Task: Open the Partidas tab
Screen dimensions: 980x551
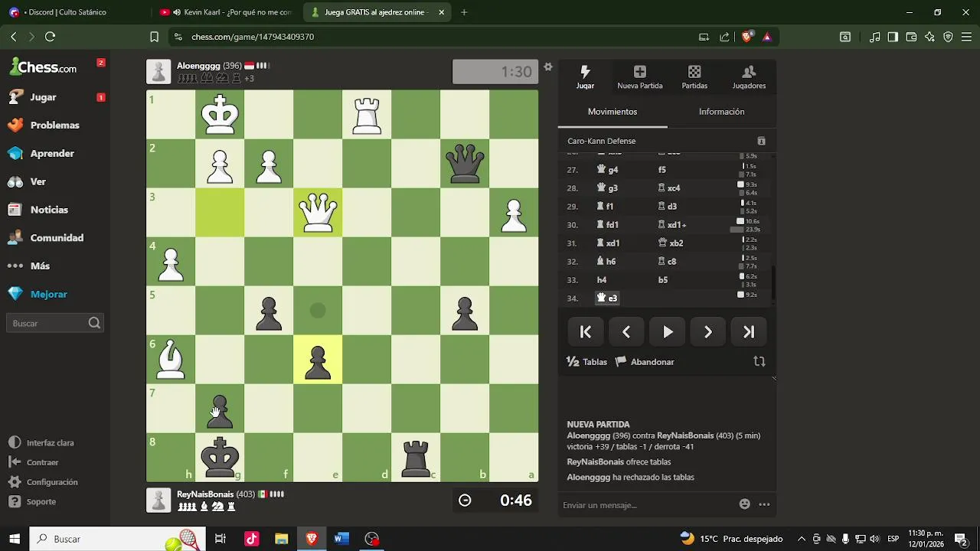Action: (694, 77)
